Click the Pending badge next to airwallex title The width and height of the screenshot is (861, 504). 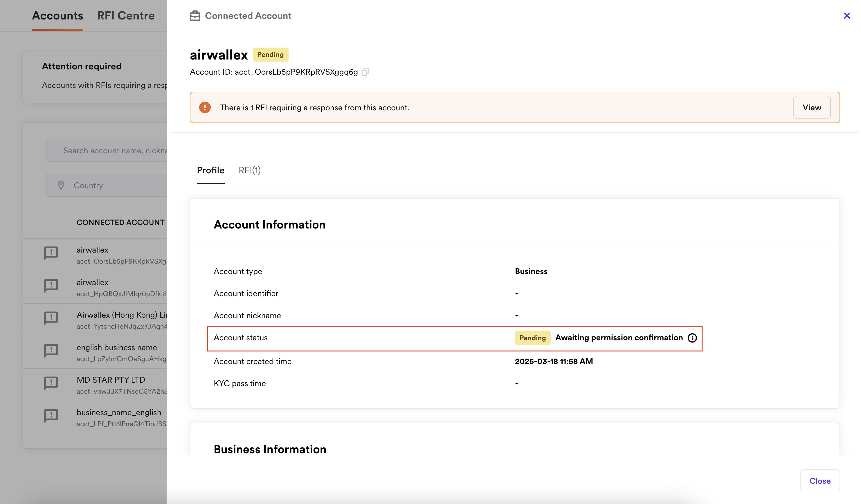[x=270, y=55]
